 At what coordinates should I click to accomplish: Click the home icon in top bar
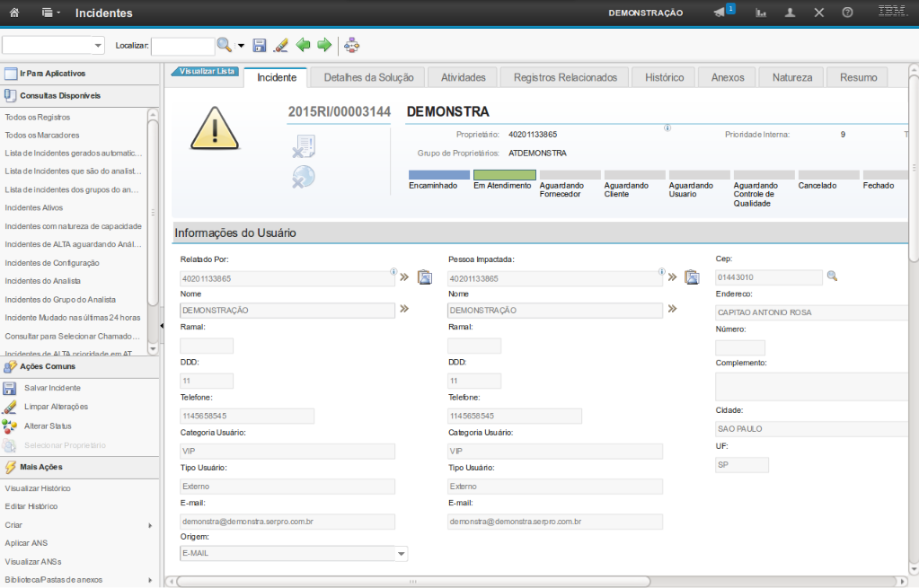click(x=15, y=13)
